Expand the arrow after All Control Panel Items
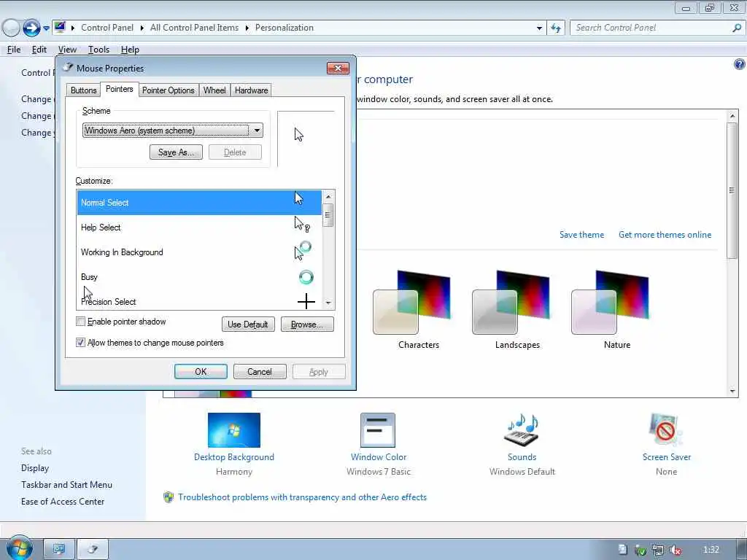 click(247, 28)
